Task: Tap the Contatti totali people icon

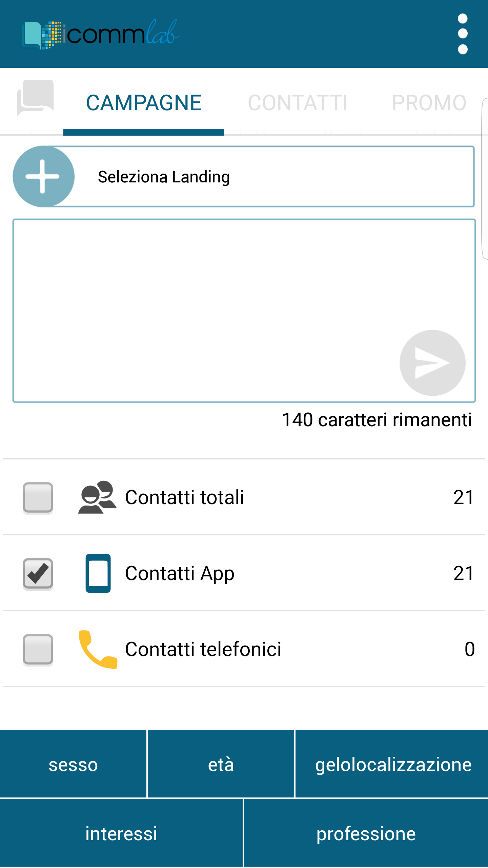Action: pyautogui.click(x=97, y=497)
